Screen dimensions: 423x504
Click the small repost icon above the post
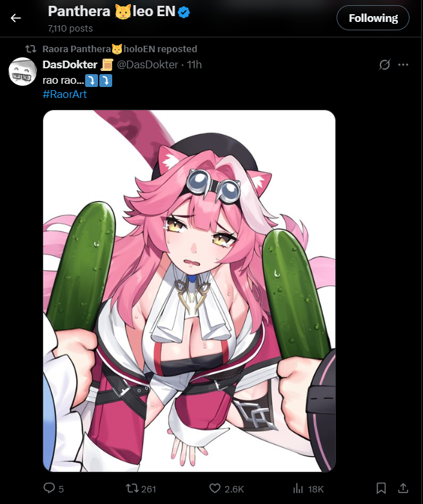click(x=31, y=49)
